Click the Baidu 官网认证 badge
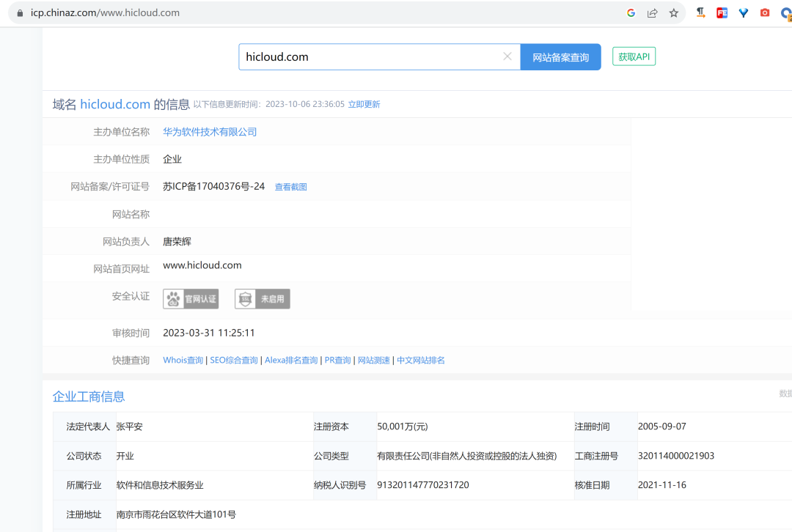Screen dimensions: 792x532 (x=191, y=299)
